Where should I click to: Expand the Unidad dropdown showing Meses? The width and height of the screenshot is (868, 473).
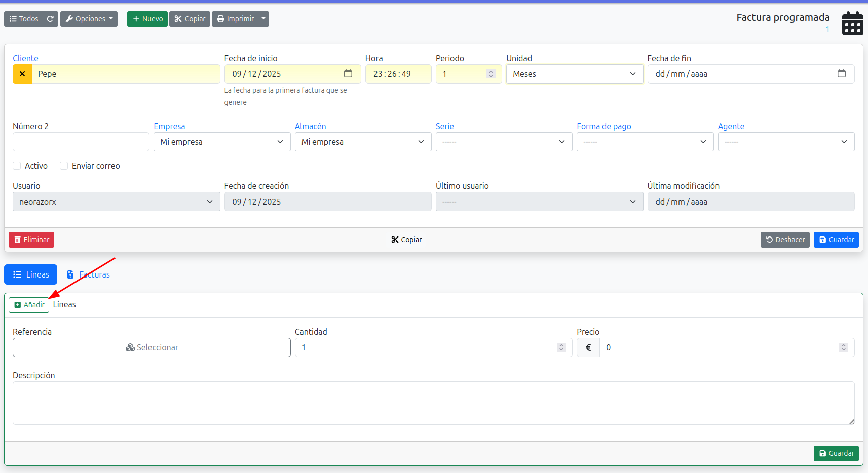tap(574, 74)
